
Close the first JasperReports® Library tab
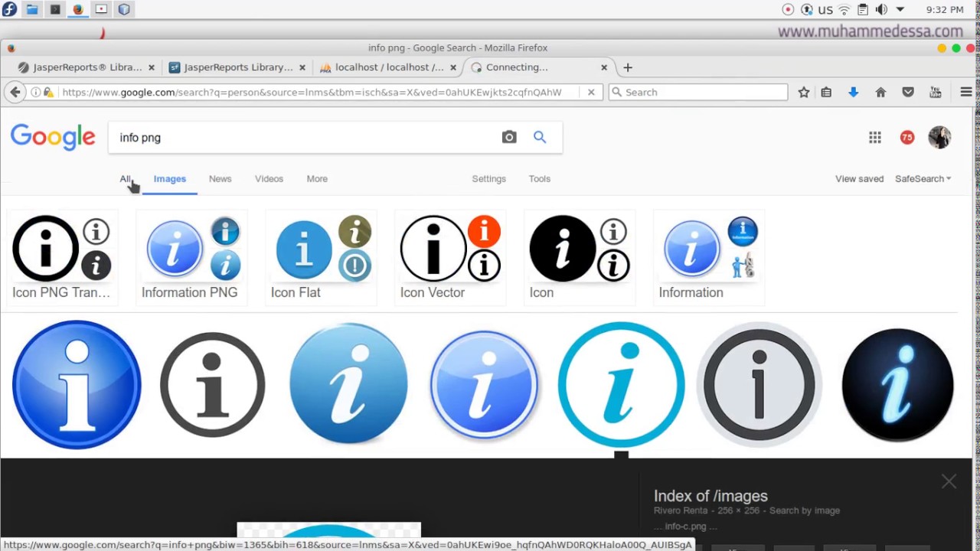151,67
